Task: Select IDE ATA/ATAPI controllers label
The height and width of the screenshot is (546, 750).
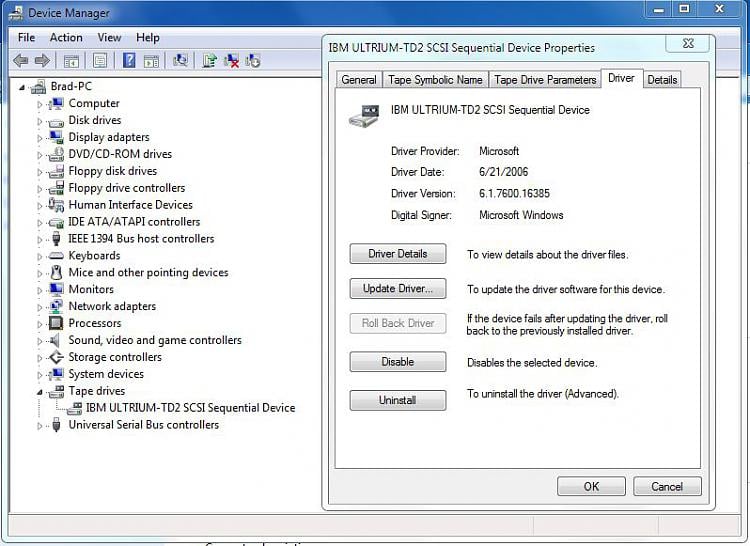Action: click(x=134, y=222)
